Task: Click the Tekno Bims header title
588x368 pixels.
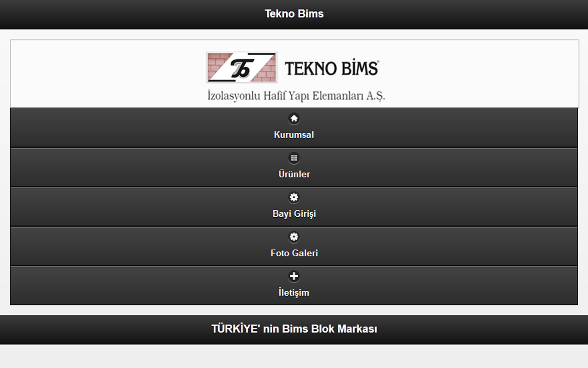Action: (x=294, y=14)
